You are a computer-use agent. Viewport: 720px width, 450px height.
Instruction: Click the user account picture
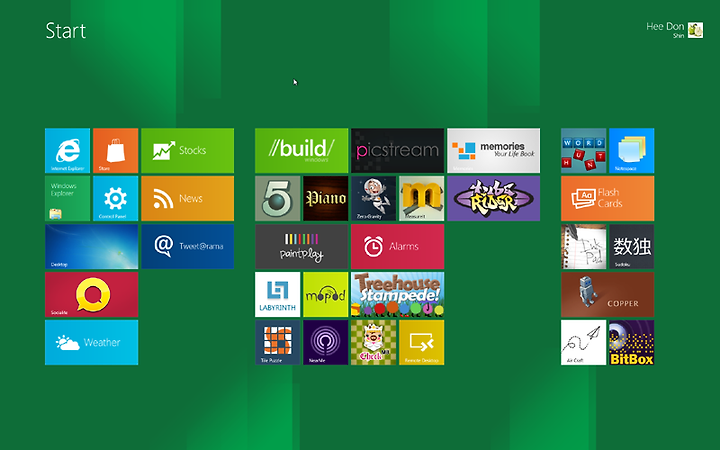pos(695,30)
